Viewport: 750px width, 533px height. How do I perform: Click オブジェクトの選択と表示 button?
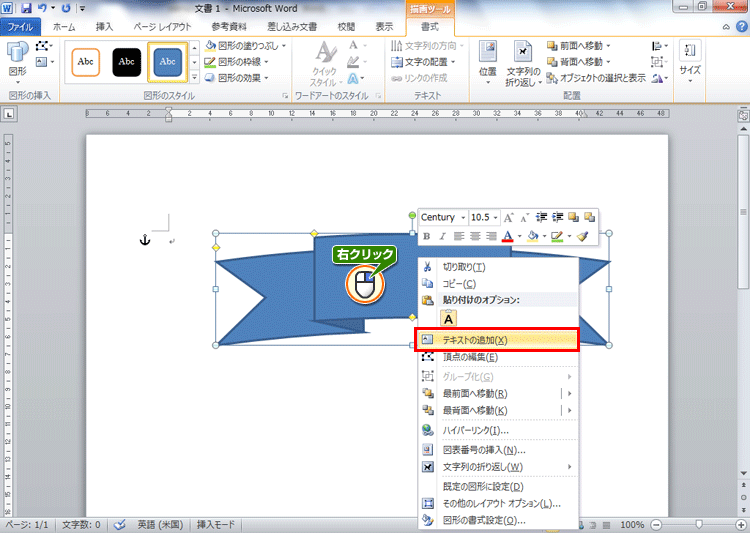pyautogui.click(x=596, y=78)
